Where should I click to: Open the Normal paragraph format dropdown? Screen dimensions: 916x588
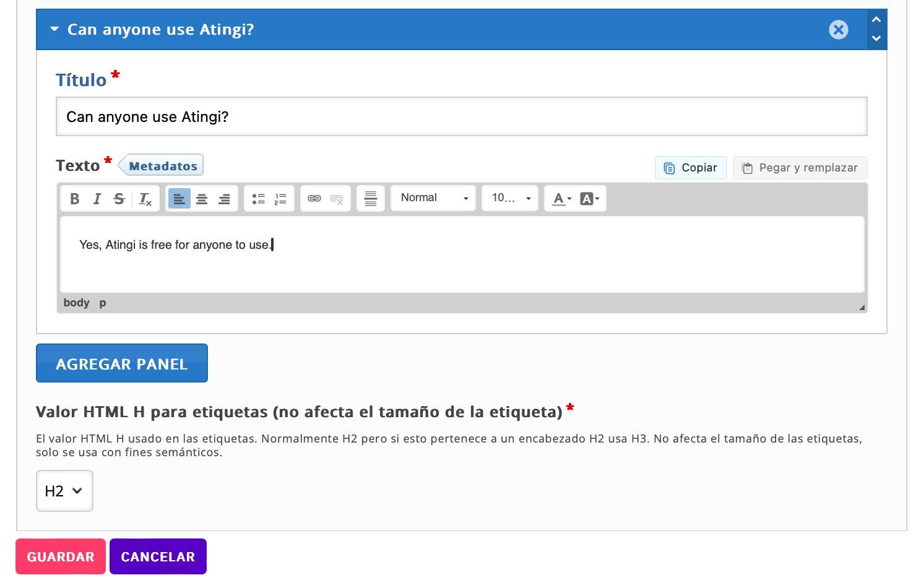point(433,198)
